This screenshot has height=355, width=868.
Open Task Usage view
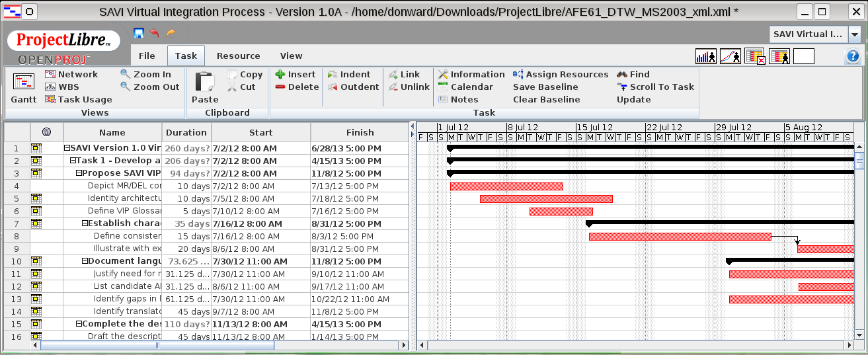point(78,100)
